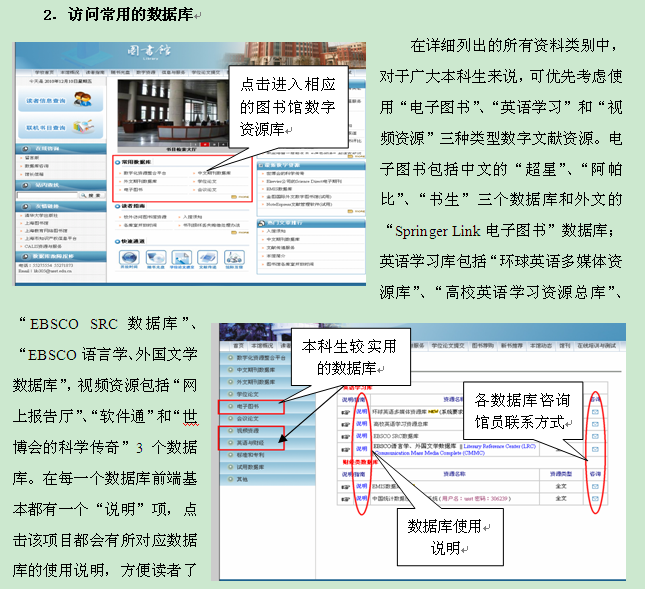The image size is (645, 589).
Task: Click mail icon for EBSCO语言学、外国文学数据库 row
Action: coord(595,449)
